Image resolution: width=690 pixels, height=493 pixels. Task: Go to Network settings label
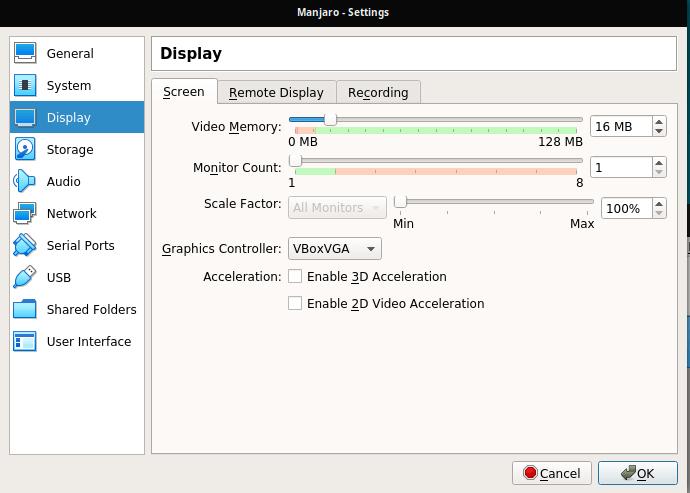(x=72, y=213)
